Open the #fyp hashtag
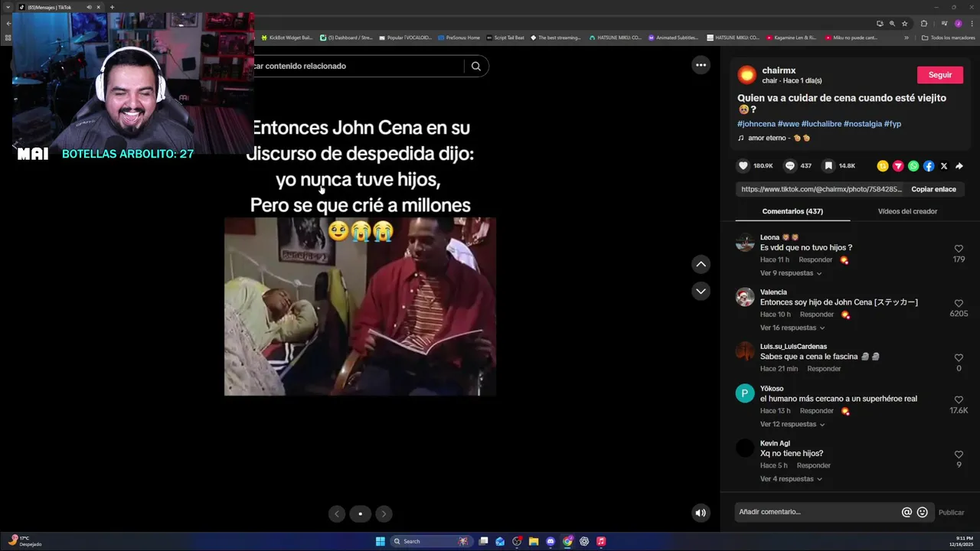 point(893,123)
